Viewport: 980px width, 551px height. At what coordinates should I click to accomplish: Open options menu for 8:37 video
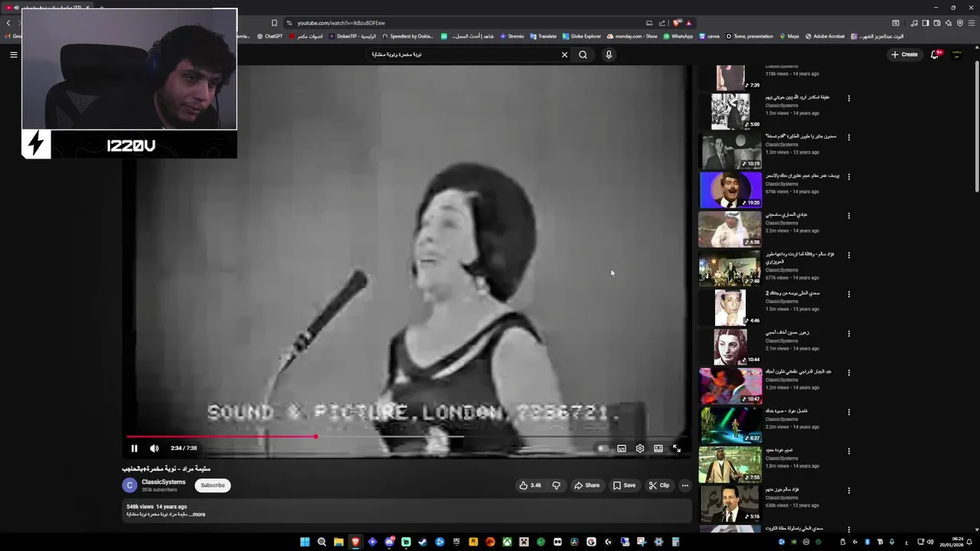848,412
